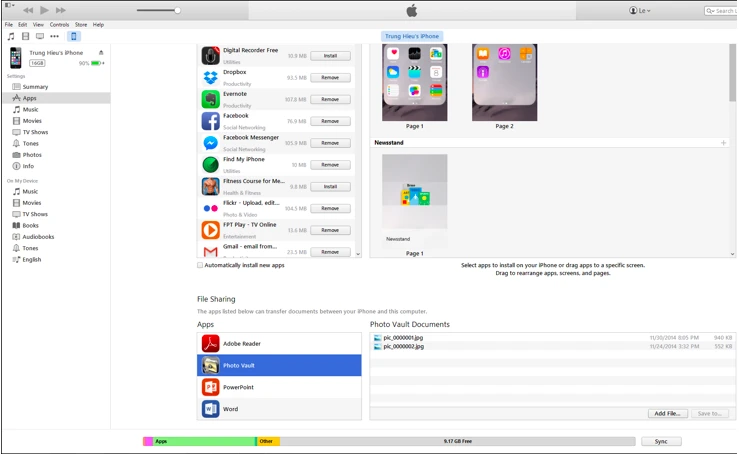This screenshot has width=739, height=454.
Task: Open the Controls menu
Action: tap(59, 24)
